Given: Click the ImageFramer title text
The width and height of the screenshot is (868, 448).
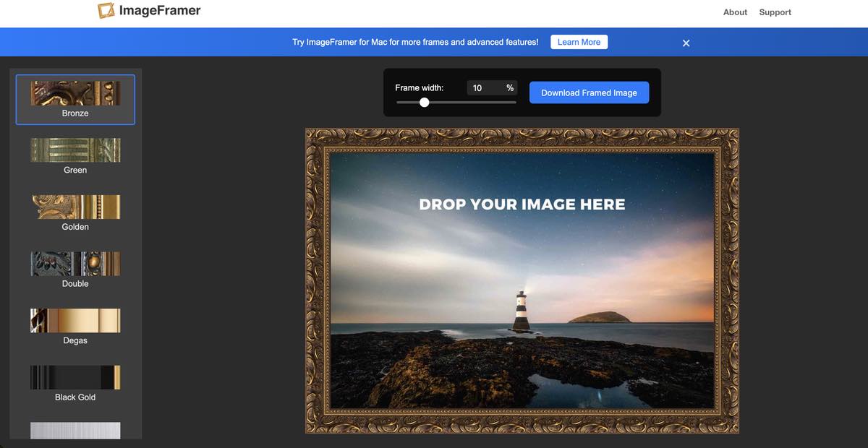Looking at the screenshot, I should coord(160,11).
